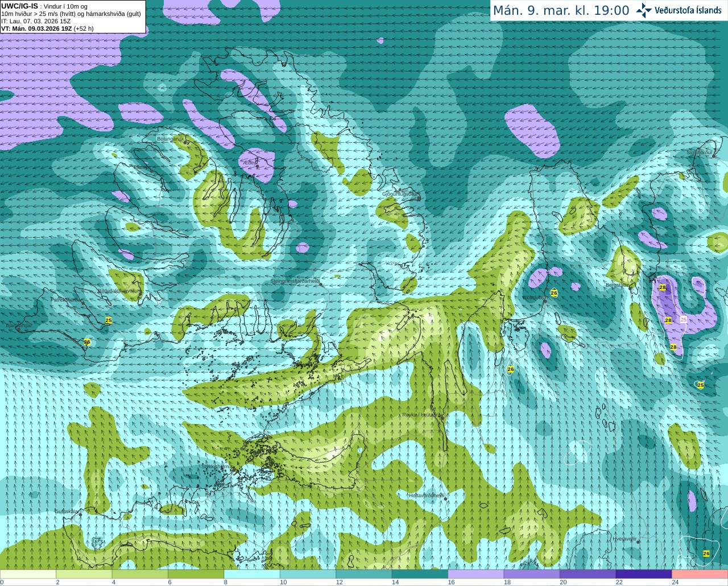728x586 pixels.
Task: Select the 16–18 m/s lavender swatch
Action: pyautogui.click(x=476, y=574)
